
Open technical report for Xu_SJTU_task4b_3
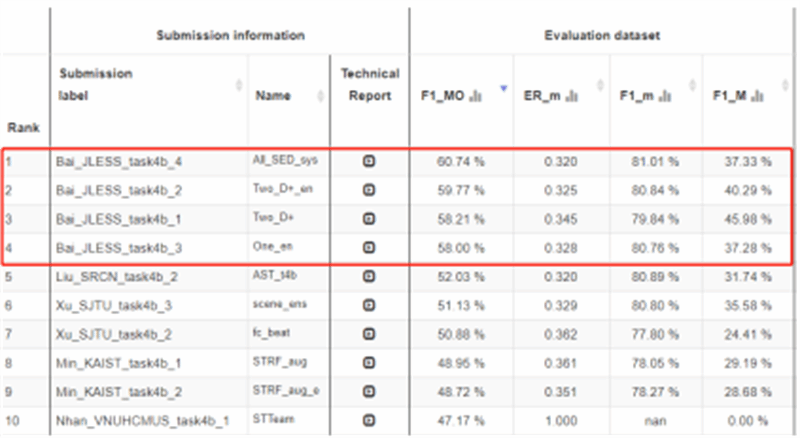(x=369, y=303)
